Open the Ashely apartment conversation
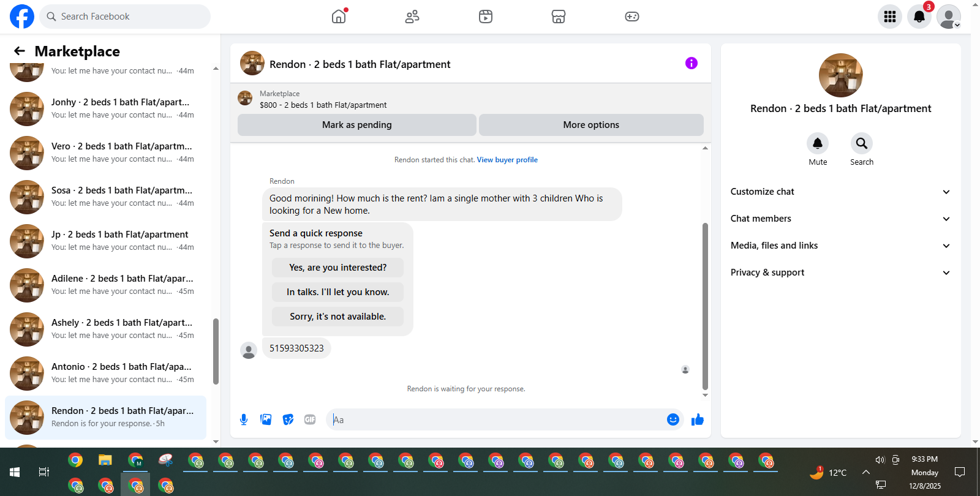Viewport: 980px width, 496px height. (x=105, y=329)
